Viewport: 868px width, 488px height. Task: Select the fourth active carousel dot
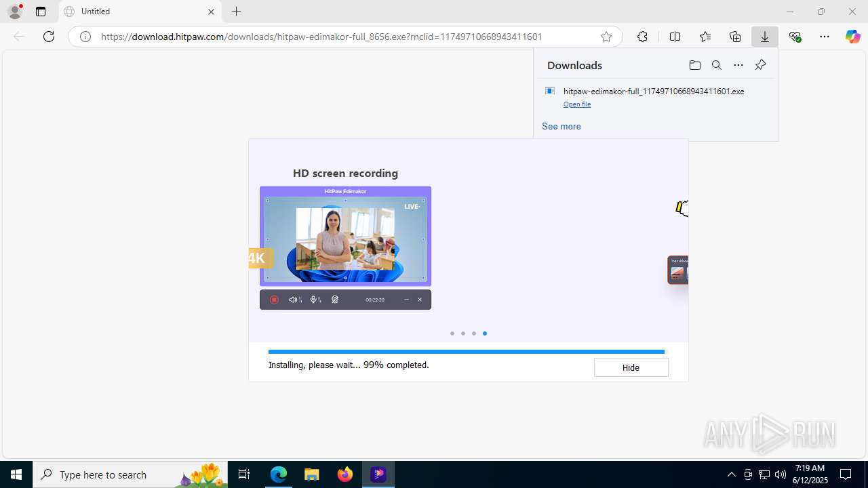(485, 333)
